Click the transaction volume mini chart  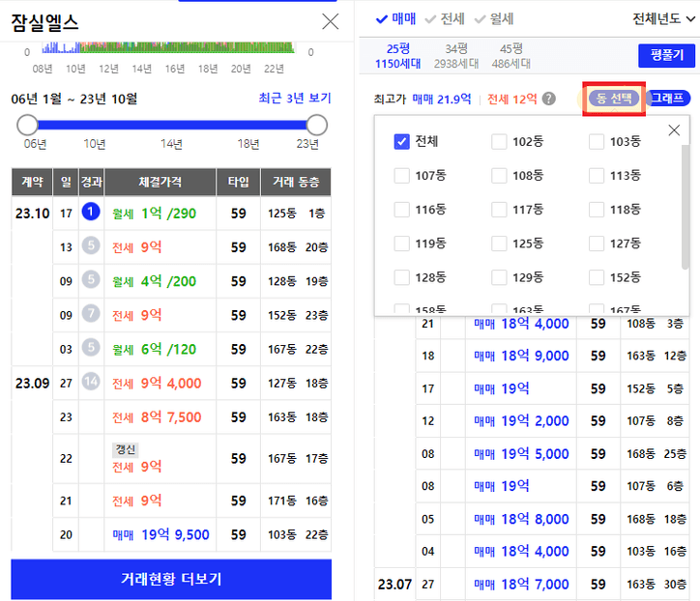168,46
